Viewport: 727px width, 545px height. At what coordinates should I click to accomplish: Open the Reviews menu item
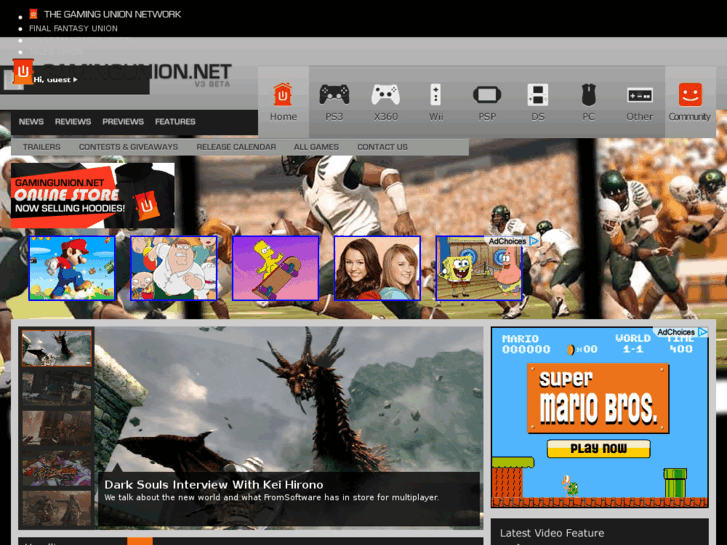coord(73,122)
